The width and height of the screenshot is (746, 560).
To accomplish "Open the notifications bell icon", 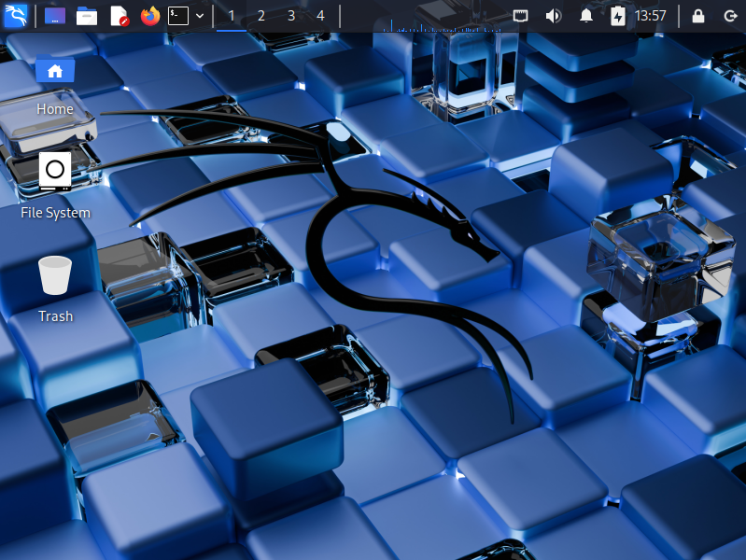I will 586,16.
